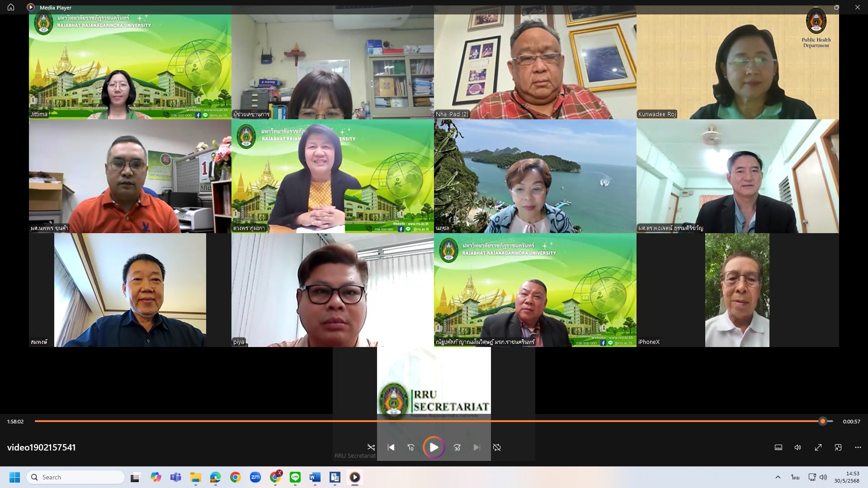Click remaining time 0:00:57
The height and width of the screenshot is (488, 868).
852,422
